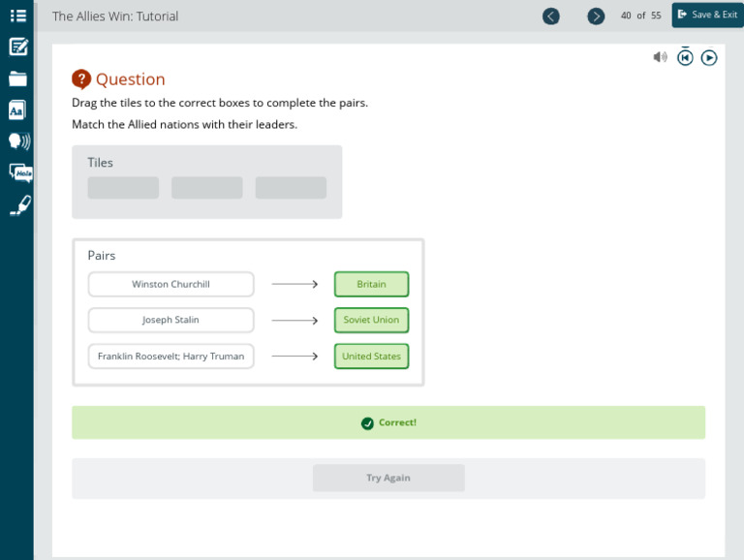The height and width of the screenshot is (560, 744).
Task: Click the Joseph Stalin box
Action: click(x=170, y=320)
